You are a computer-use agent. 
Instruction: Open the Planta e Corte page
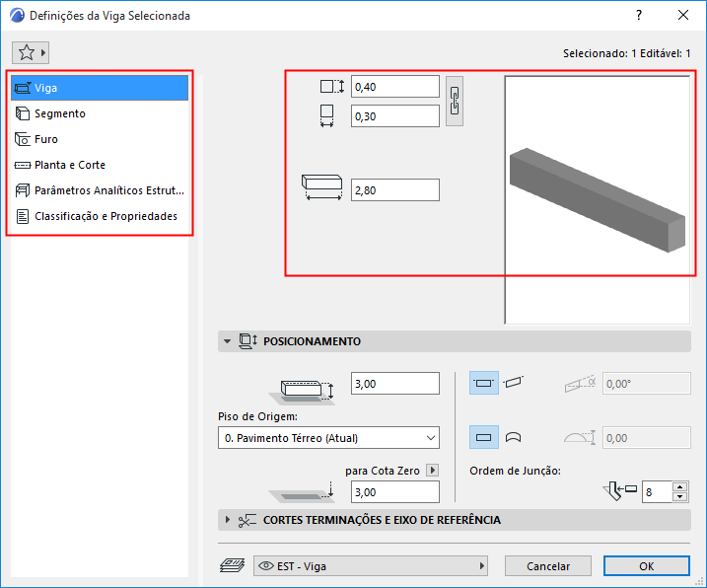pyautogui.click(x=100, y=165)
